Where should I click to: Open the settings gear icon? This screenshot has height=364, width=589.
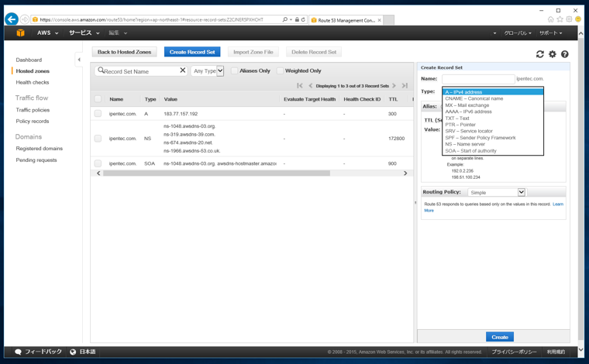click(552, 54)
